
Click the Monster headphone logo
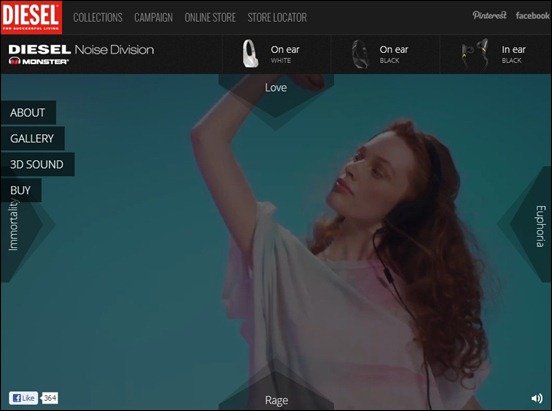click(39, 61)
